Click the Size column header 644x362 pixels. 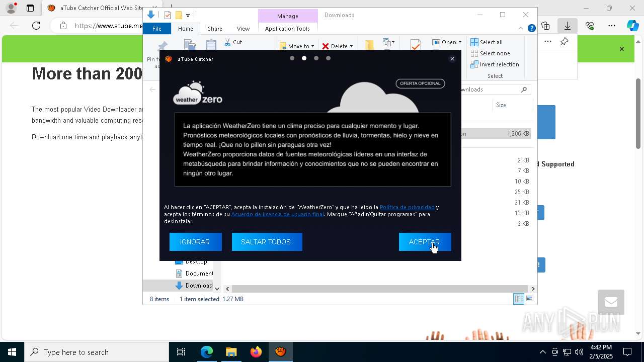(x=501, y=105)
